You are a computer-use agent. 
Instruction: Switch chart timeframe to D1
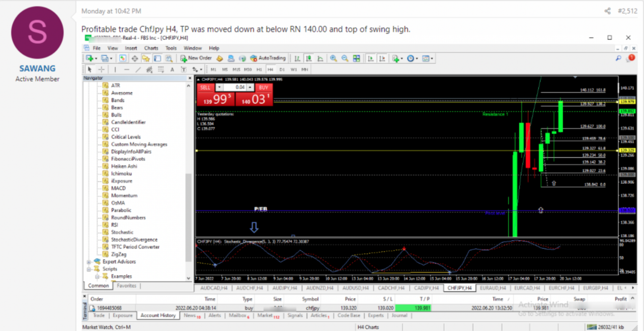click(x=281, y=70)
